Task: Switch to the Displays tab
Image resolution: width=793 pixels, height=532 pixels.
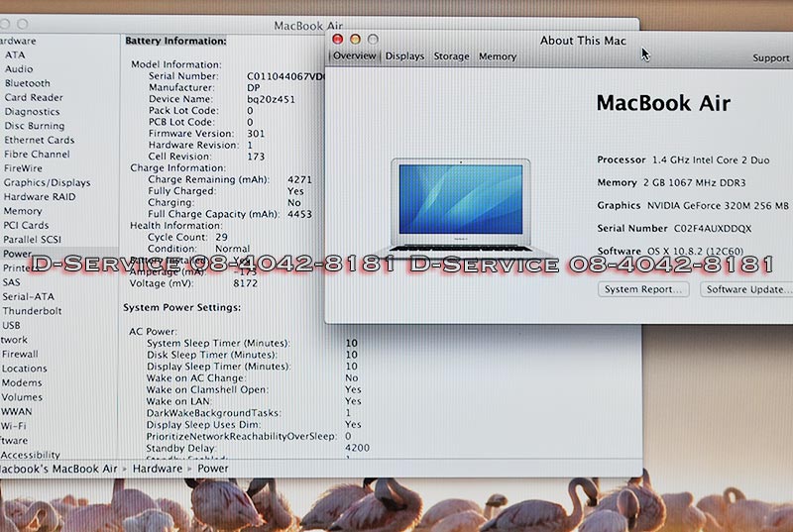Action: pyautogui.click(x=404, y=56)
